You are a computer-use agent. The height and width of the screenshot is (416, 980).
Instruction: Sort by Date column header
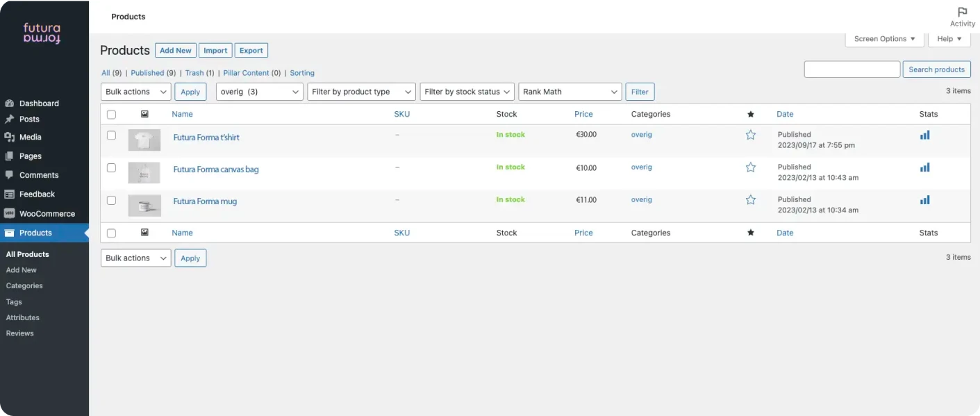tap(785, 114)
